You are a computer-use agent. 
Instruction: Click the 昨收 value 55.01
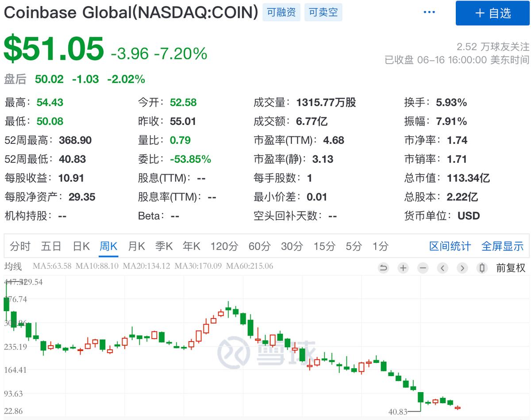point(183,121)
